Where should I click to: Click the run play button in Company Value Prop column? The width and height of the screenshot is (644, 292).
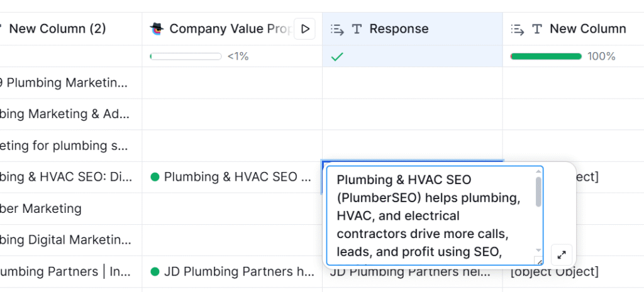point(305,29)
